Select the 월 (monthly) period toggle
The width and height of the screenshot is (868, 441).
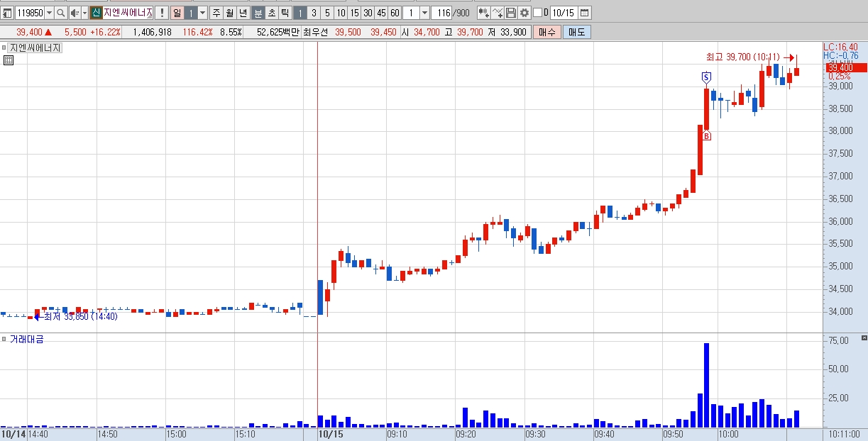click(x=229, y=13)
